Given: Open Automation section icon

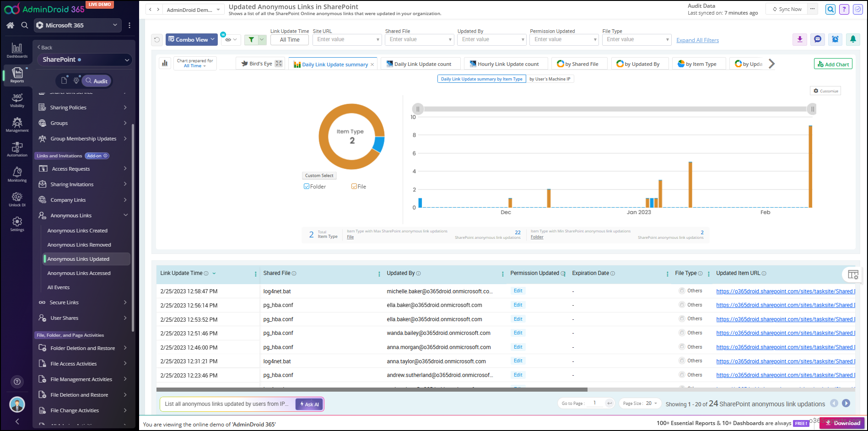Looking at the screenshot, I should click(x=17, y=150).
